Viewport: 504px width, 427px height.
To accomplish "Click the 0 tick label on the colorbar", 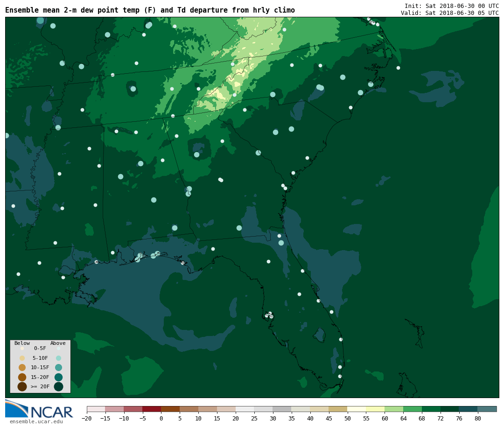I will pyautogui.click(x=161, y=418).
